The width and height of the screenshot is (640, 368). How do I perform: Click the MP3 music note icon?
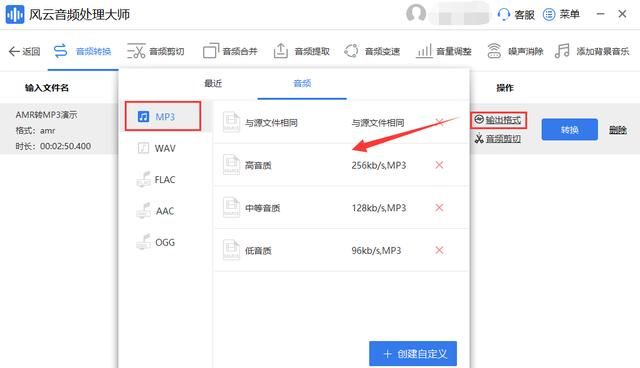pos(143,117)
